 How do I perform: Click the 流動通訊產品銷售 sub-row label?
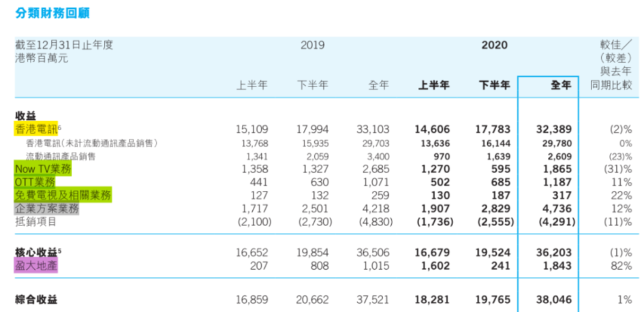coord(61,156)
